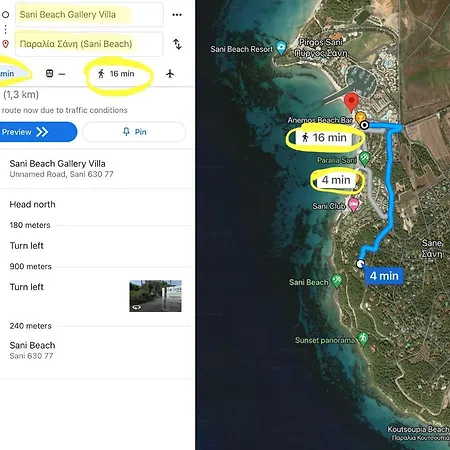The height and width of the screenshot is (450, 450).
Task: Pin this route with the Pin button
Action: [x=134, y=132]
